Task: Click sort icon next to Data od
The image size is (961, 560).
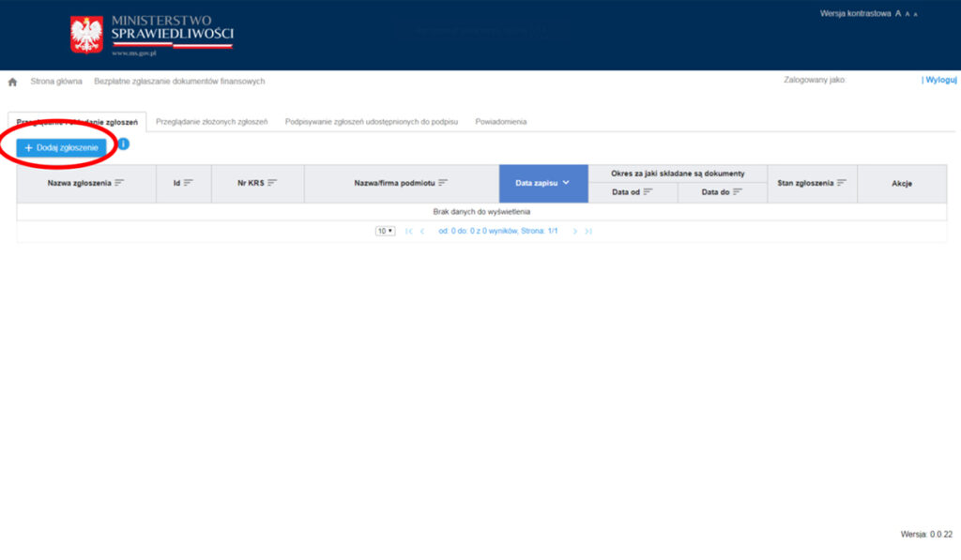Action: point(648,191)
